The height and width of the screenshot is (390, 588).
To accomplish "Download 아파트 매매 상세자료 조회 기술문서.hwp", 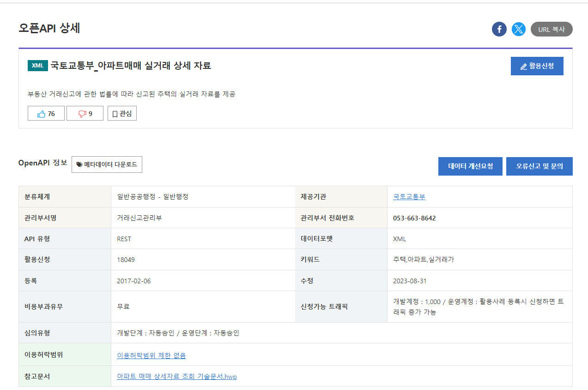I will coord(177,377).
